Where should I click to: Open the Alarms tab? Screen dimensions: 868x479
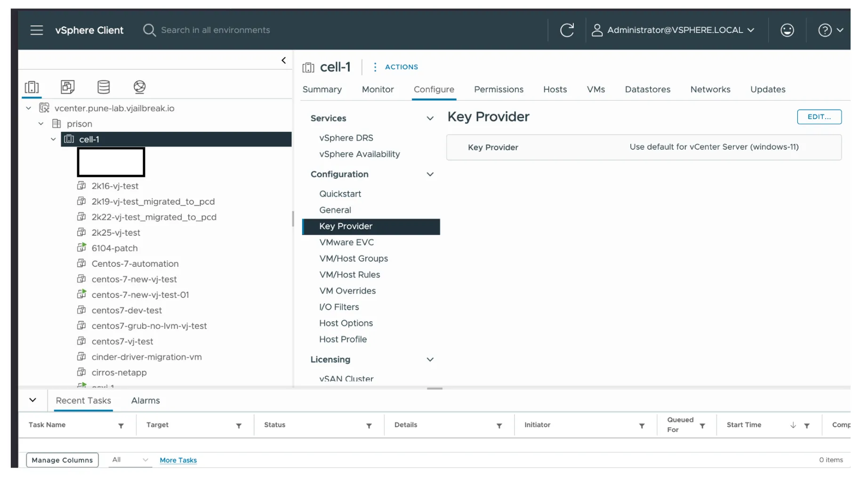(x=145, y=400)
